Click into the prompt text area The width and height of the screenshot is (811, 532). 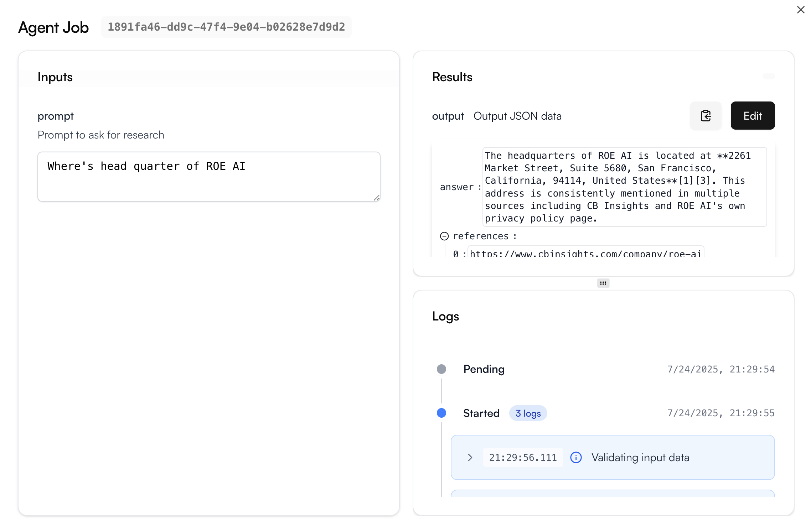coord(209,177)
